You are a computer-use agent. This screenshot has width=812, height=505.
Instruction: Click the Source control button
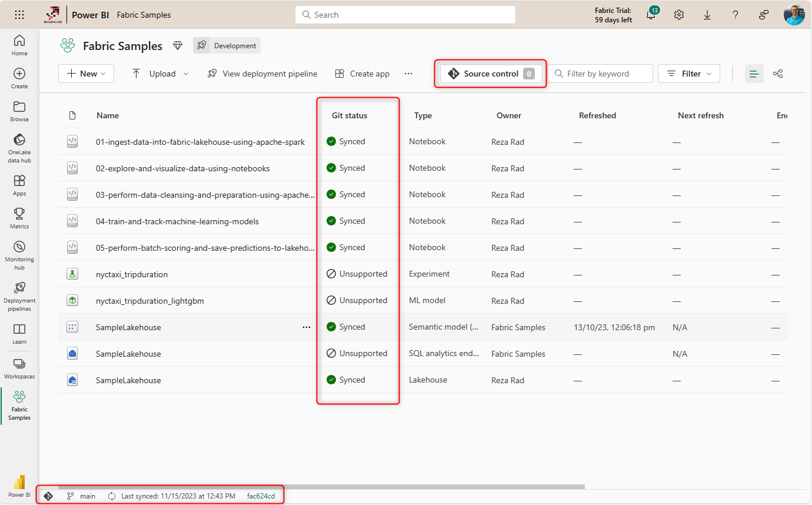[490, 74]
